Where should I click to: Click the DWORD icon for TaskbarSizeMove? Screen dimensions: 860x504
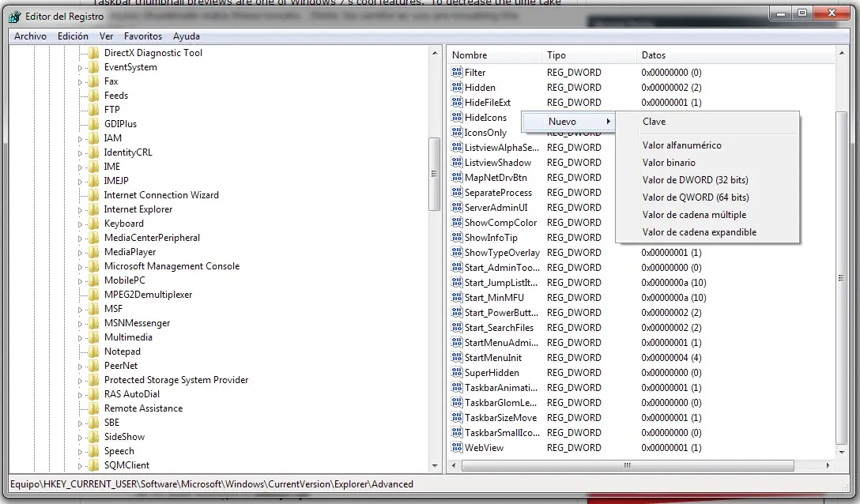point(456,418)
